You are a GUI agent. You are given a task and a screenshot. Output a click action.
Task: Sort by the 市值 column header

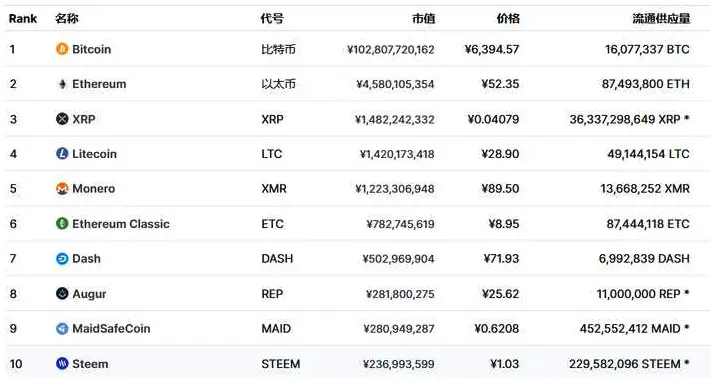coord(423,19)
